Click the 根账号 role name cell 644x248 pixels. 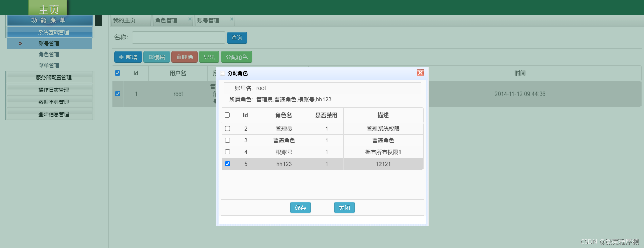(284, 152)
